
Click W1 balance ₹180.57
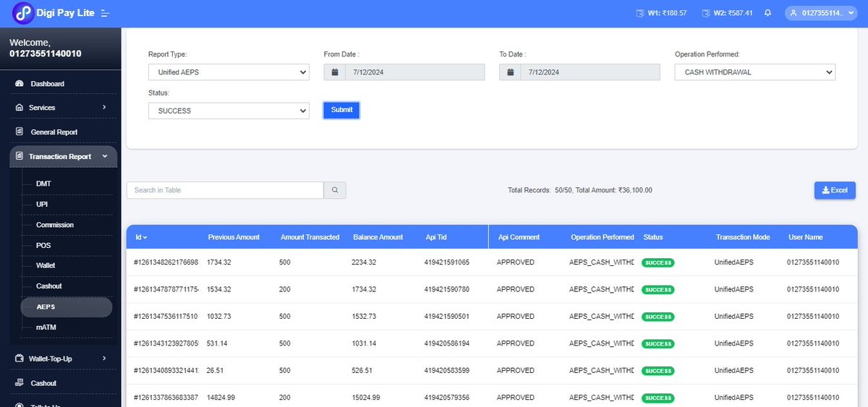666,13
